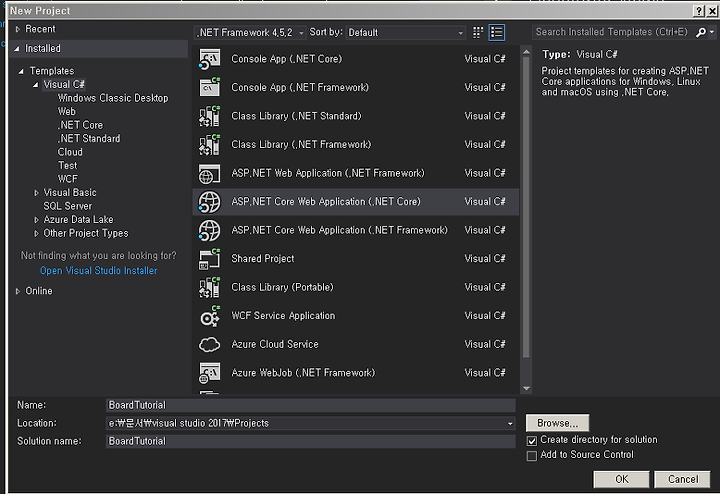Click the Shared Project template icon
The width and height of the screenshot is (720, 494).
pyautogui.click(x=209, y=259)
